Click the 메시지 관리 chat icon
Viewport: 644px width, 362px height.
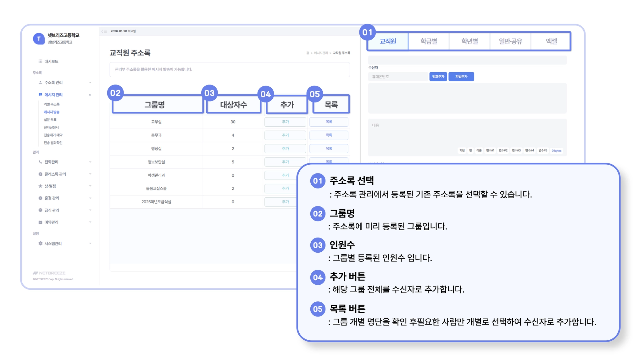click(x=40, y=95)
